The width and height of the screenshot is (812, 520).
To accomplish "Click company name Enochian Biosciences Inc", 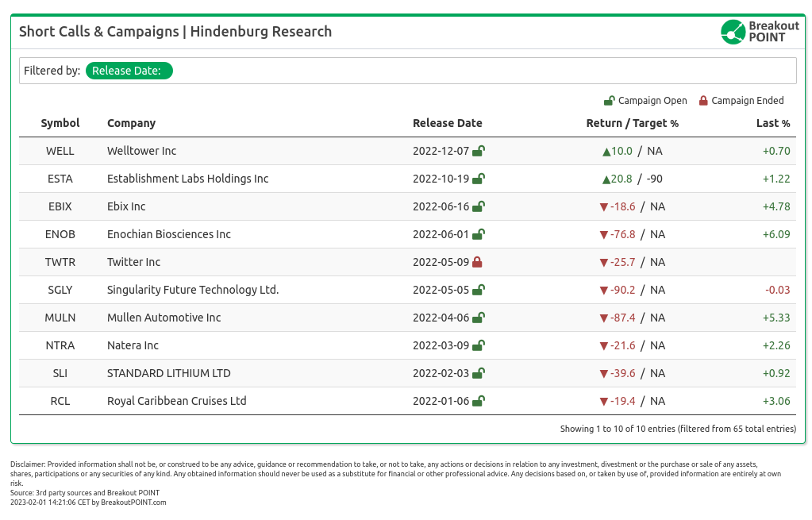I will (169, 234).
